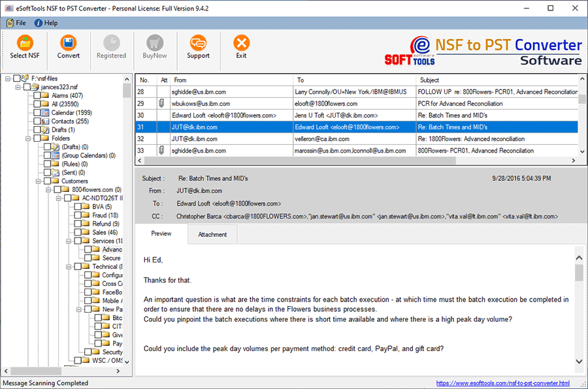Check the Alarms (407) checkbox
The height and width of the screenshot is (389, 588).
[x=37, y=95]
